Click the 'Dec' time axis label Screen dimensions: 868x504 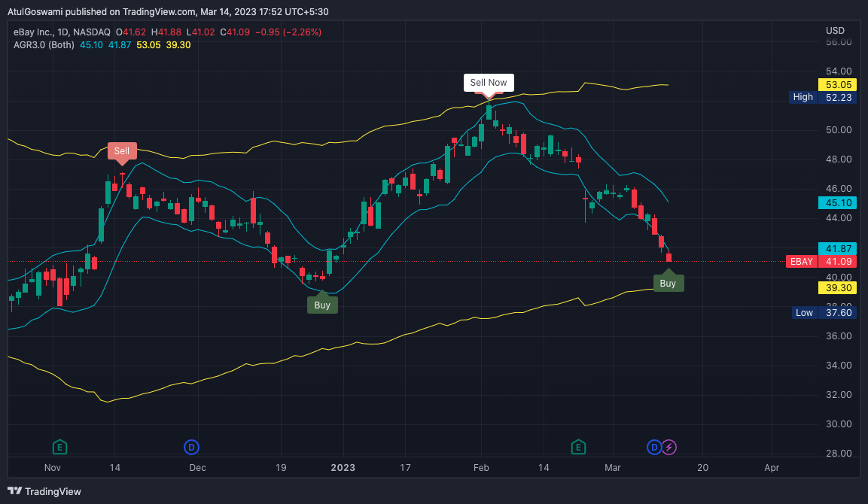(x=198, y=467)
